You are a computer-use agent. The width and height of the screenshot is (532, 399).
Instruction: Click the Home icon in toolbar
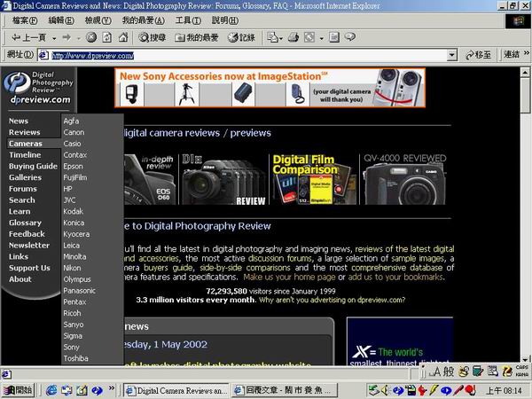[123, 37]
